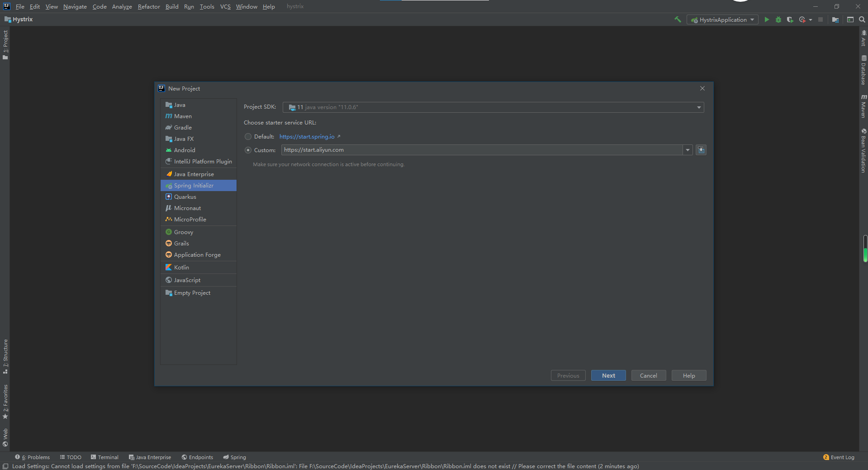Select the Default starter URL radio button
868x470 pixels.
tap(248, 137)
